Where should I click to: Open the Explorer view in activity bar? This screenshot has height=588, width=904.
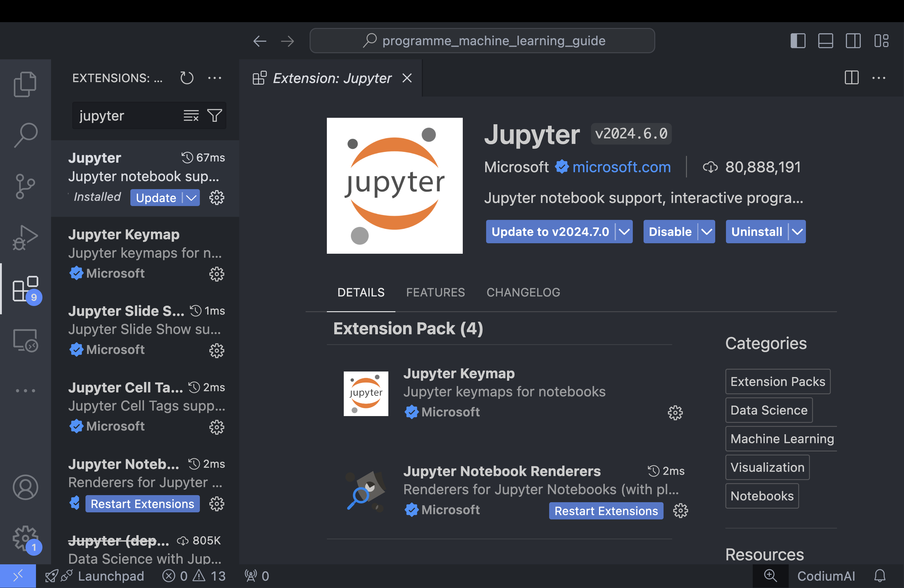[25, 84]
